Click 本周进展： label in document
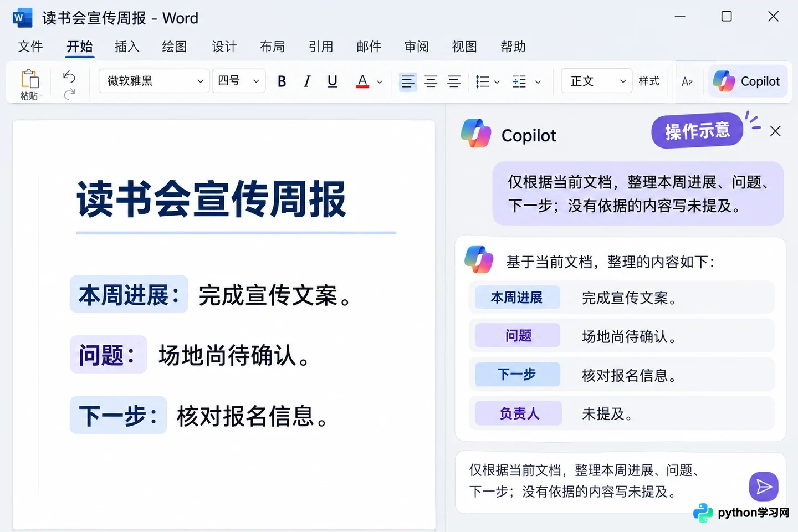The height and width of the screenshot is (532, 798). coord(129,294)
